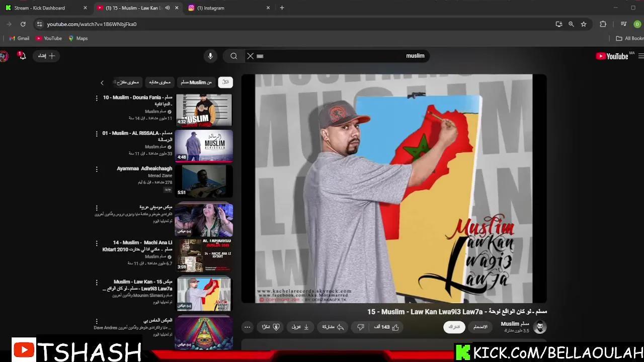This screenshot has width=644, height=362.
Task: Download the video
Action: 300,327
